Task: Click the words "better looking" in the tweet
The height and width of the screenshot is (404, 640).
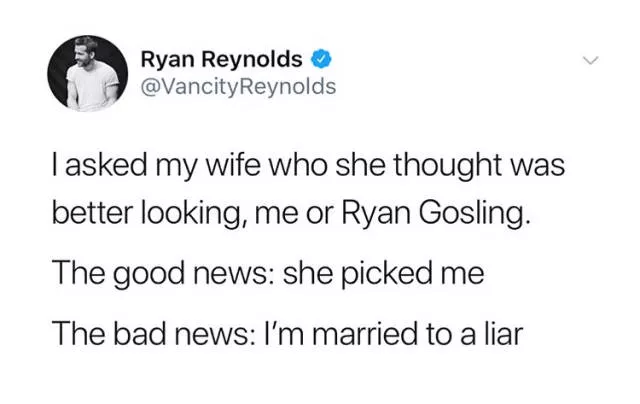Action: pyautogui.click(x=137, y=213)
